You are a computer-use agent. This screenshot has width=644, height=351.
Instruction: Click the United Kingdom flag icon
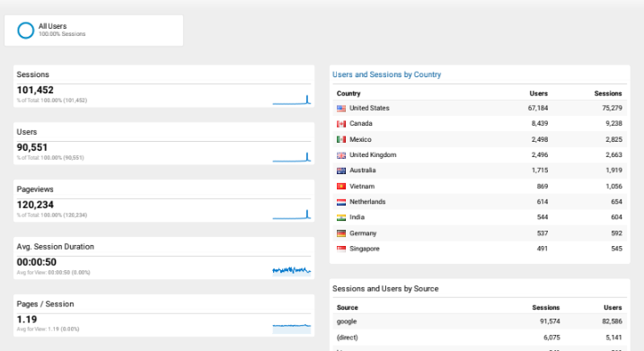click(341, 155)
